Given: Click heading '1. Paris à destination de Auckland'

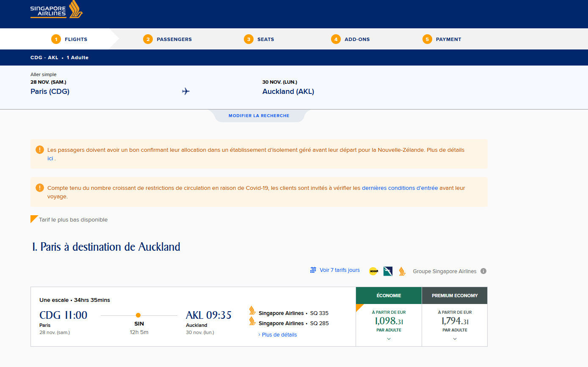Looking at the screenshot, I should (106, 247).
